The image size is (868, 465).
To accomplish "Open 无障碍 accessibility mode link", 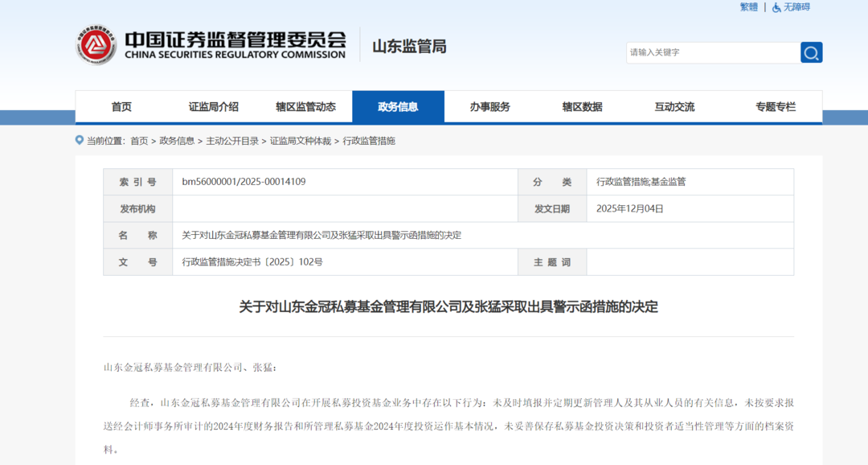I will [796, 7].
